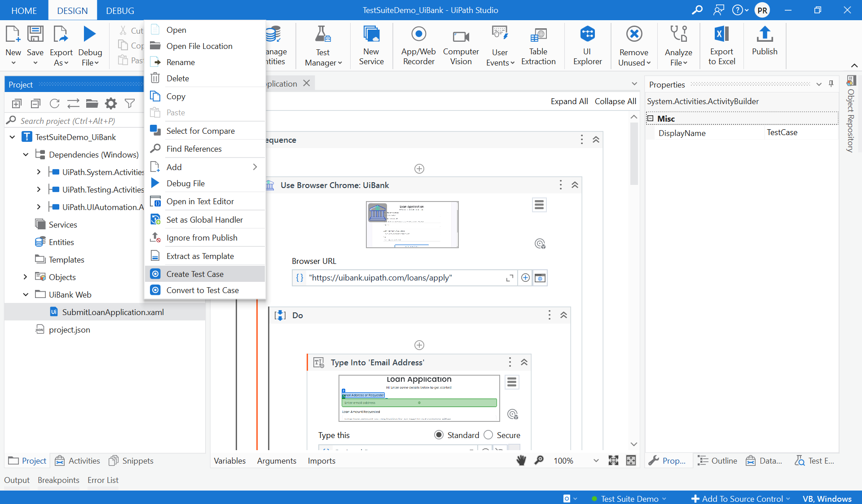
Task: Select Secure radio button for Type this
Action: coord(489,435)
